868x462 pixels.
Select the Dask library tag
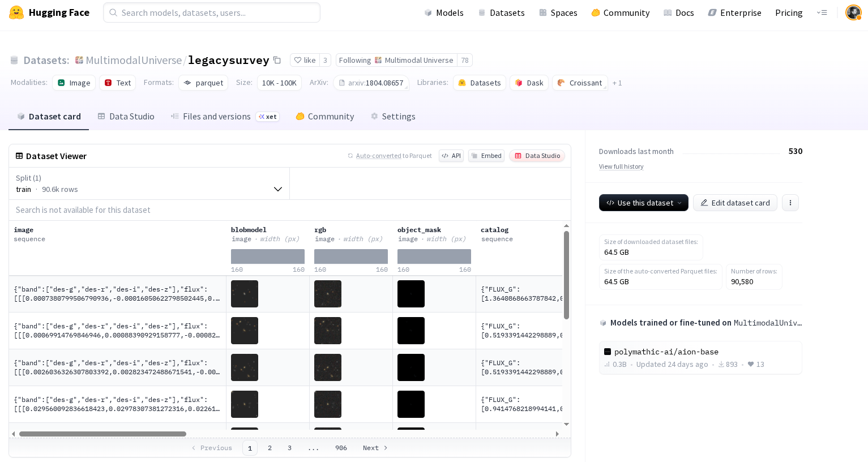[x=529, y=83]
